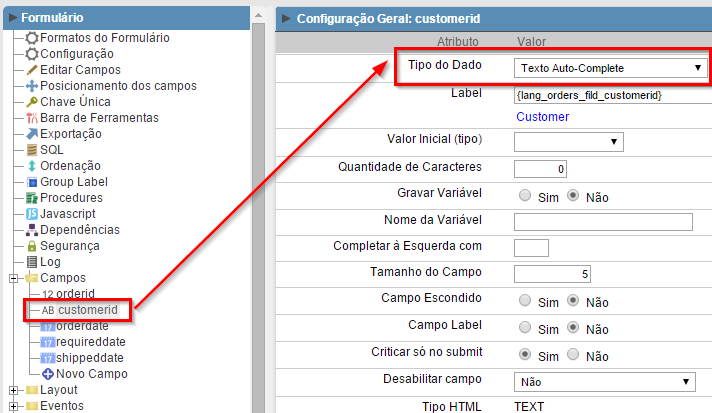Image resolution: width=712 pixels, height=413 pixels.
Task: Choose Não for Criticar só no submit
Action: [573, 354]
